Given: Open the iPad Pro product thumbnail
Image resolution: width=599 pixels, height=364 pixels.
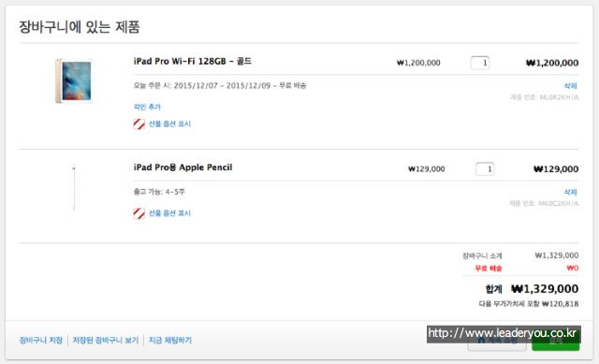Looking at the screenshot, I should (x=74, y=81).
